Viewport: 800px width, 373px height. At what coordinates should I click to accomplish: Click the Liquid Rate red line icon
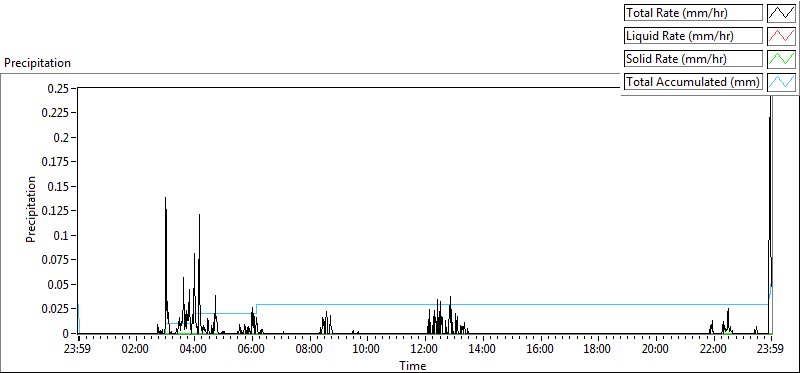781,36
